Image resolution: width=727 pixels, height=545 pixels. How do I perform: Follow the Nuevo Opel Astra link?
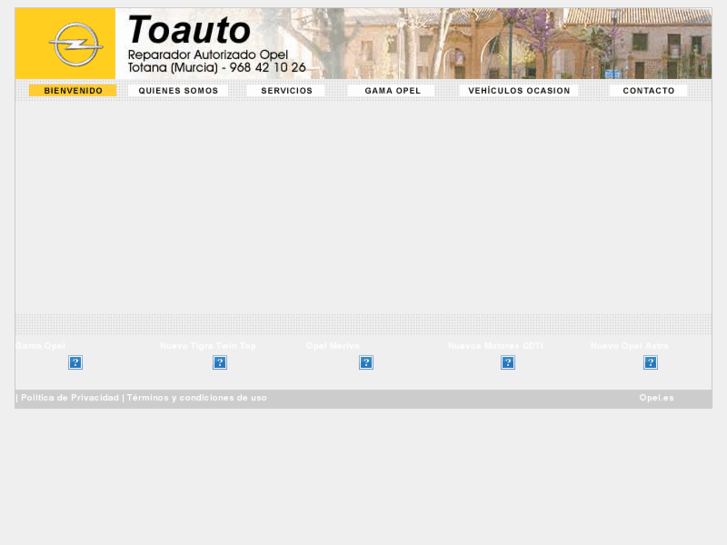(x=630, y=346)
